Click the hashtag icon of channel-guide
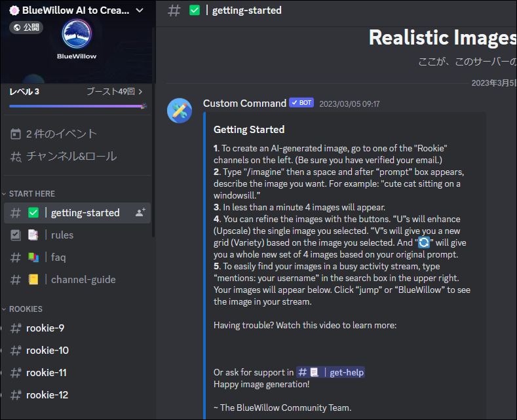Viewport: 517px width, 420px height. [x=16, y=280]
